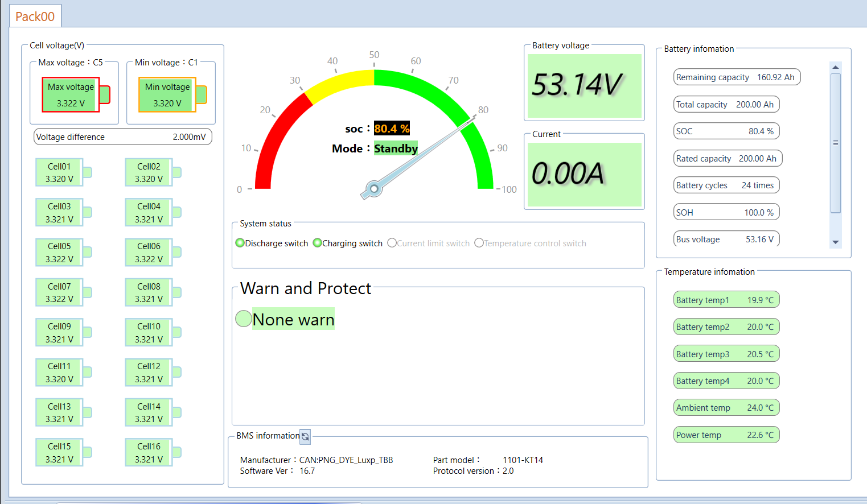This screenshot has width=867, height=504.
Task: Click the Power temp reading
Action: click(726, 435)
